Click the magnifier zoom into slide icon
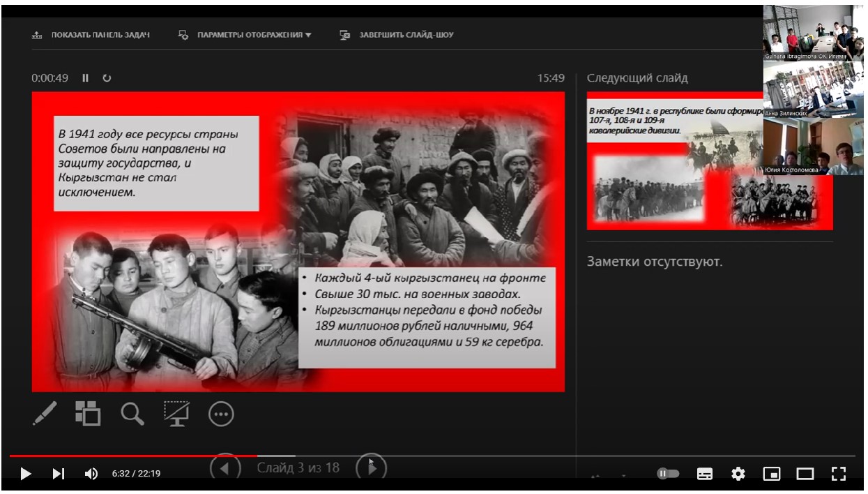The image size is (868, 494). click(x=132, y=414)
